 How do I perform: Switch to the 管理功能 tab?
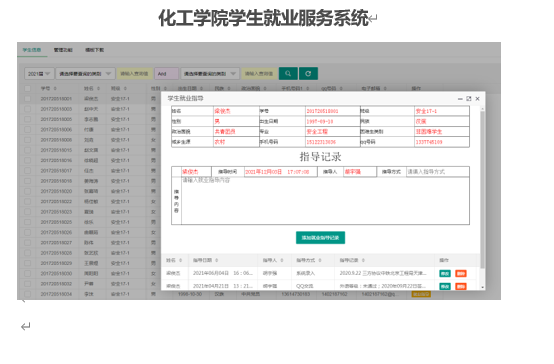click(x=63, y=50)
